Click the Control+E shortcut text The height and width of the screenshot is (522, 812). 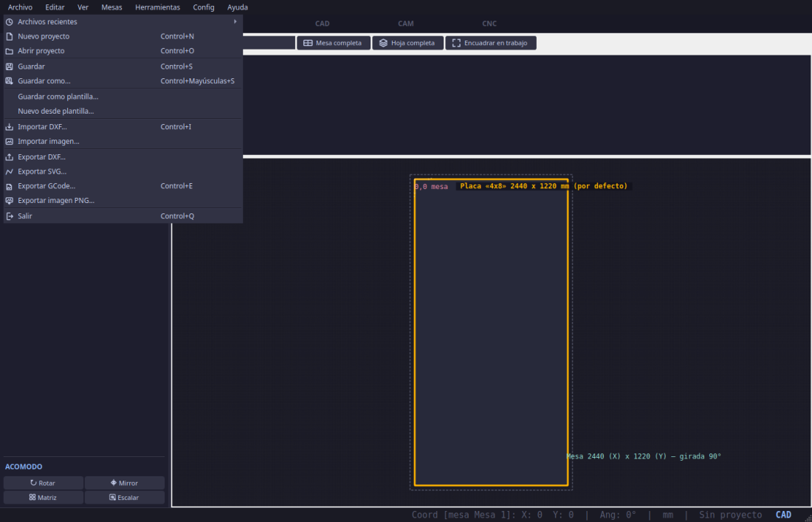coord(176,186)
